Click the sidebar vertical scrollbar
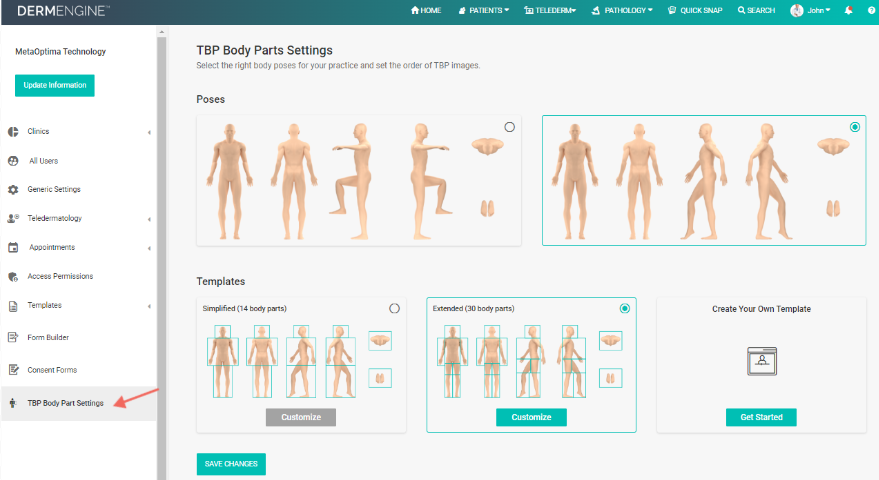Image resolution: width=879 pixels, height=480 pixels. [161, 252]
